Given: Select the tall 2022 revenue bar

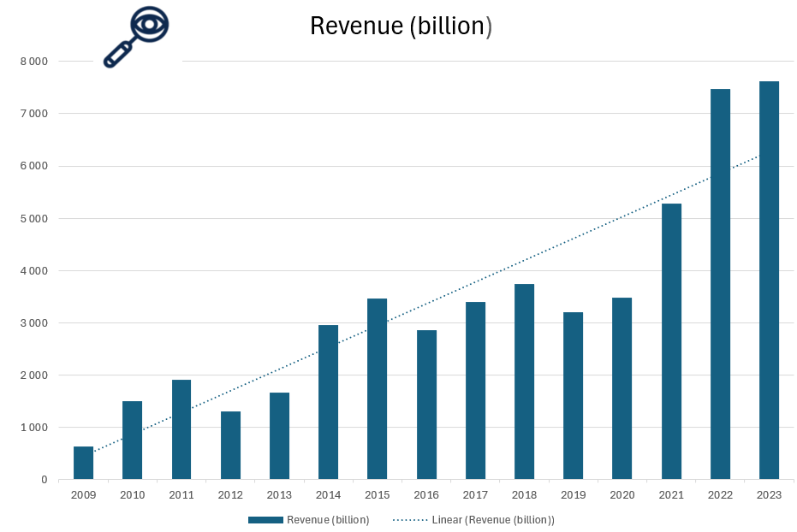Looking at the screenshot, I should (x=720, y=284).
